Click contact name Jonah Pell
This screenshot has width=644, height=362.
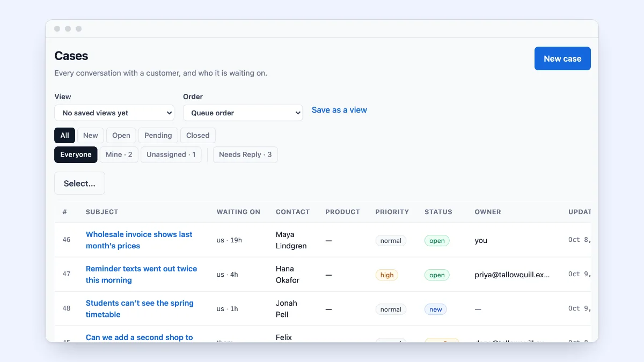click(x=287, y=309)
